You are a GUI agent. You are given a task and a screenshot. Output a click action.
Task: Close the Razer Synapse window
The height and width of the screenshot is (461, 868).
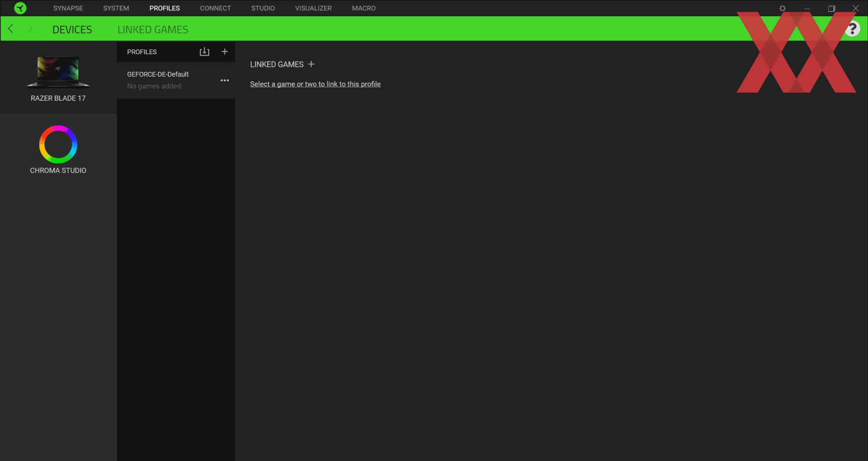pyautogui.click(x=856, y=8)
